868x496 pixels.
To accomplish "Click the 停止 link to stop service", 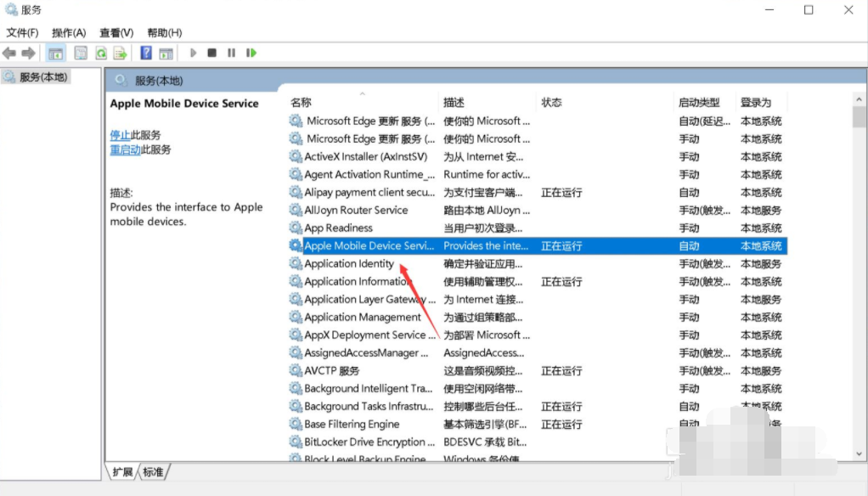I will 120,135.
